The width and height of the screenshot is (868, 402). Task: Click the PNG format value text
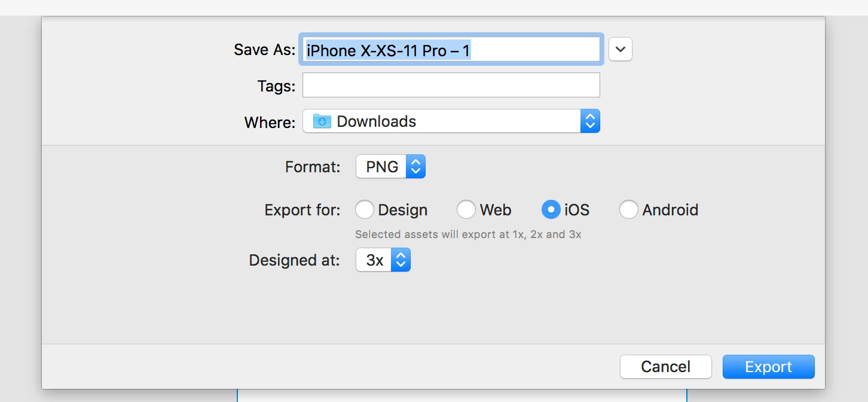382,167
